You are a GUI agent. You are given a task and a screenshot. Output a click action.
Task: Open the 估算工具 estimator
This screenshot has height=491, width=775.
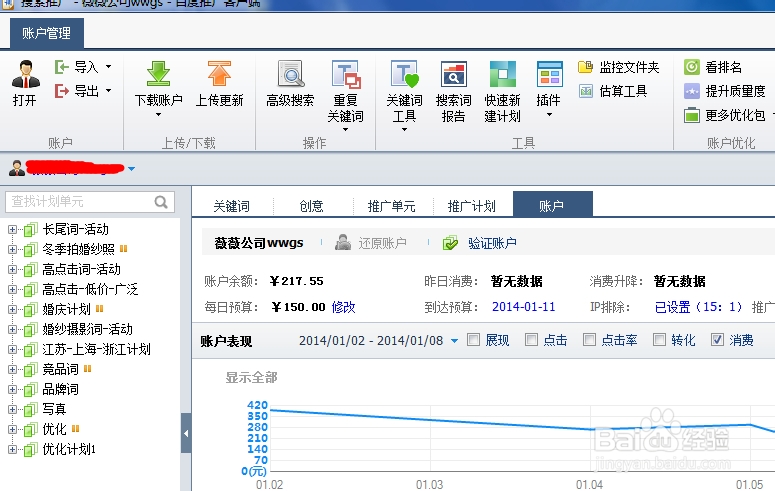click(x=612, y=91)
